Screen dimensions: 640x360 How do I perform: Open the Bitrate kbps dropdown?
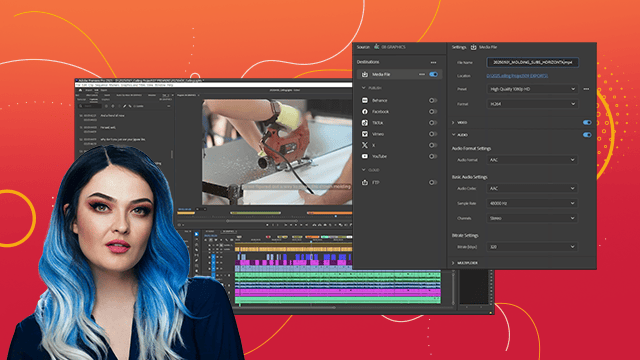click(x=532, y=247)
